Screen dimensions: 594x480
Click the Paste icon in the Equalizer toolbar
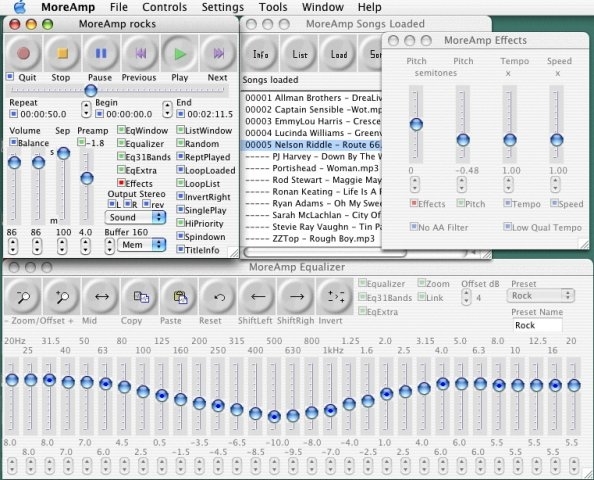180,297
